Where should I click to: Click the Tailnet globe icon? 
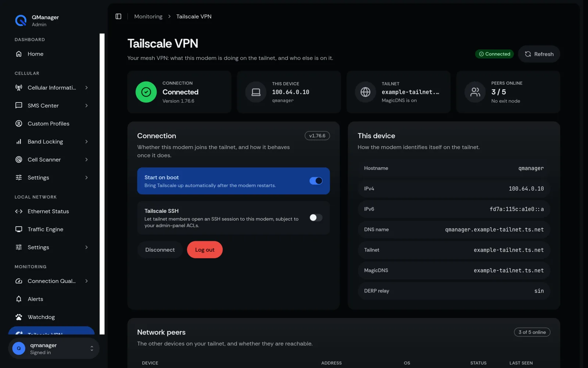365,92
